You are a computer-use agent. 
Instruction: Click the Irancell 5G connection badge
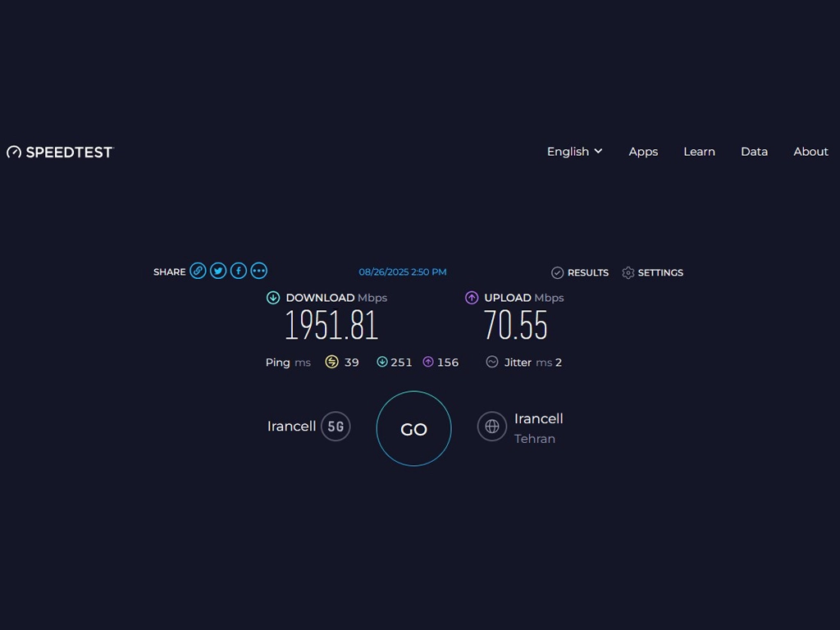pos(336,426)
